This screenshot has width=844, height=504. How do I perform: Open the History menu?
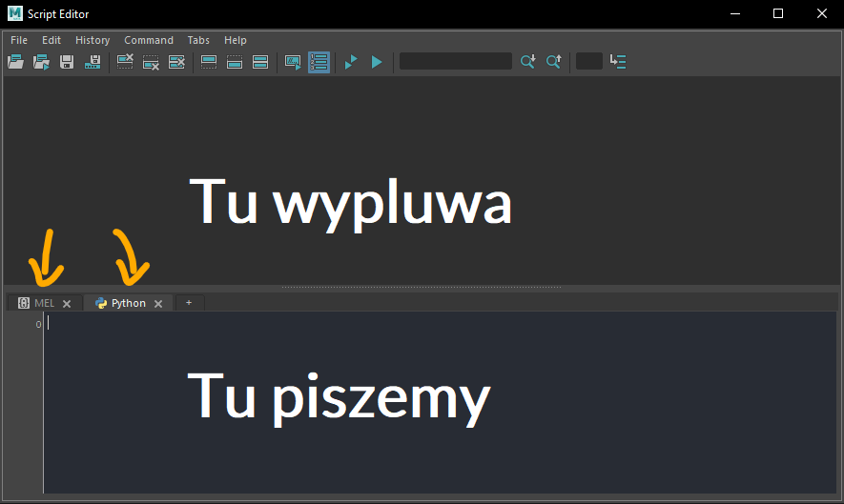point(93,40)
